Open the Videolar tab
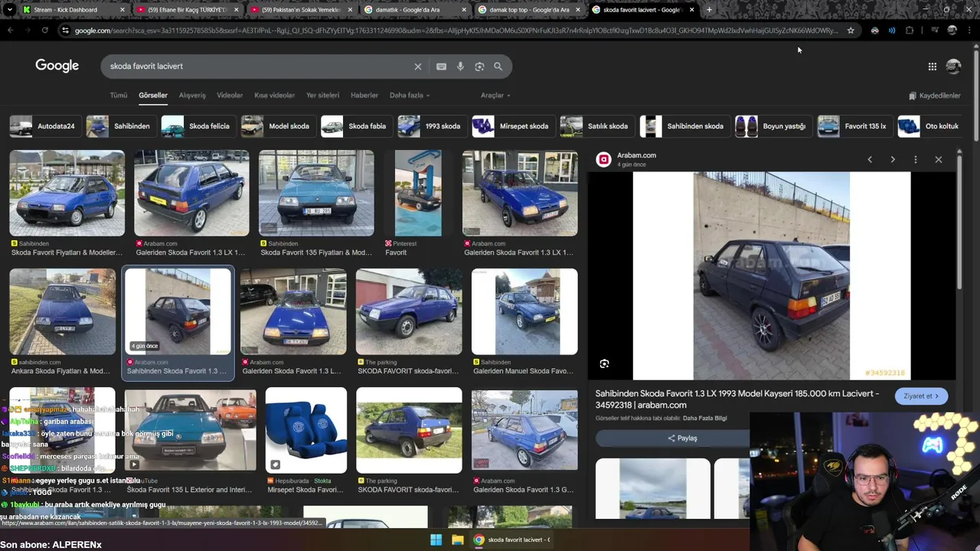 [x=230, y=96]
